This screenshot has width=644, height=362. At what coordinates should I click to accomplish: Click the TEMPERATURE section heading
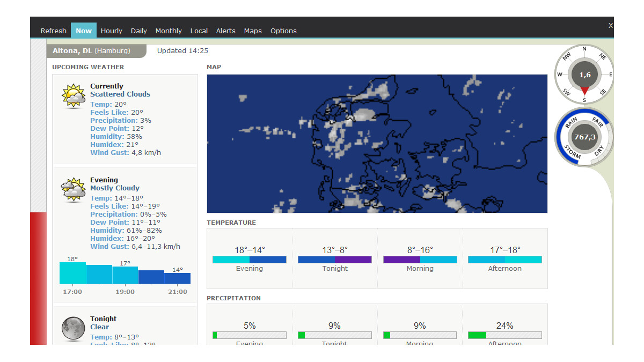[231, 223]
